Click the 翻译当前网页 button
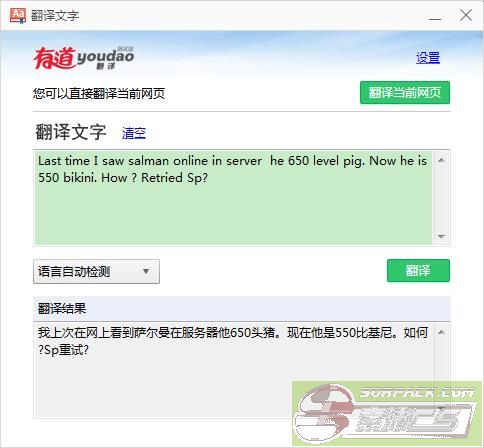Viewport: 484px width, 448px height. 405,92
